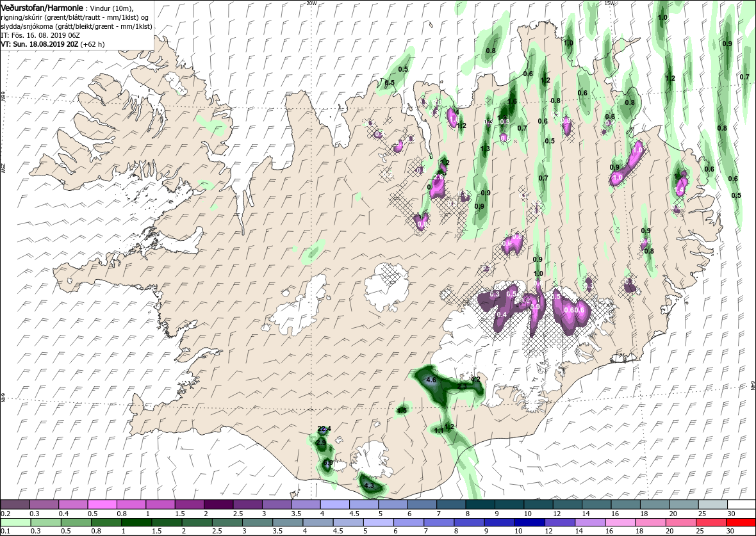Pick the pale green 0.1–0.3 swatch in lower scale

tap(15, 523)
